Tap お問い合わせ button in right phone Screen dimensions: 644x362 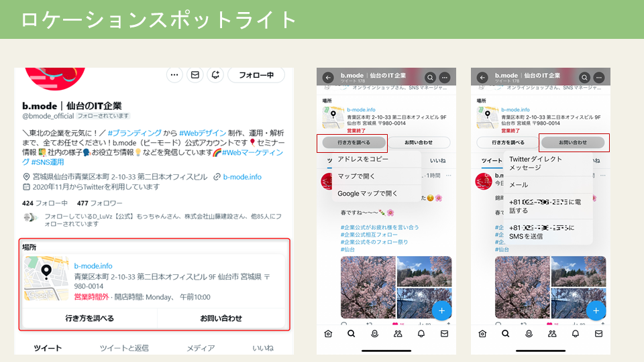pos(573,142)
